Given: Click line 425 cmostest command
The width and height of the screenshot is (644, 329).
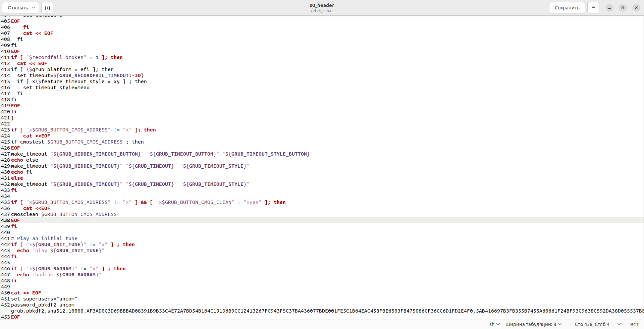Looking at the screenshot, I should pos(77,142).
